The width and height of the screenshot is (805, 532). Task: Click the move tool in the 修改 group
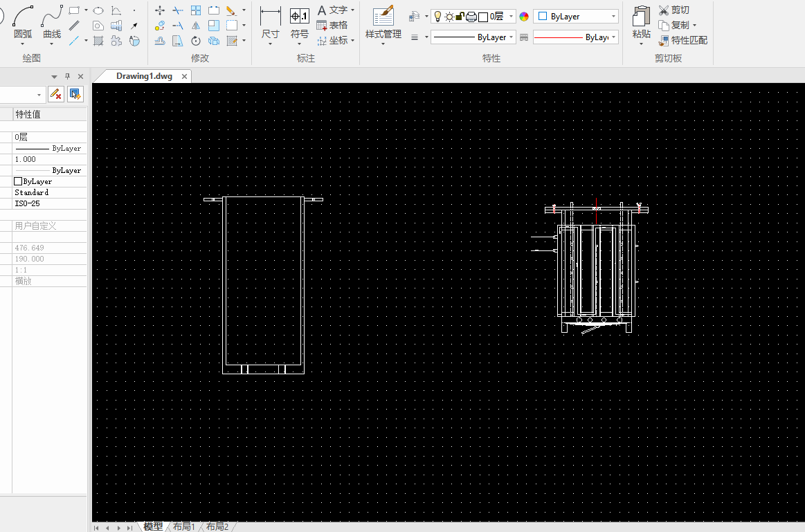(x=160, y=10)
